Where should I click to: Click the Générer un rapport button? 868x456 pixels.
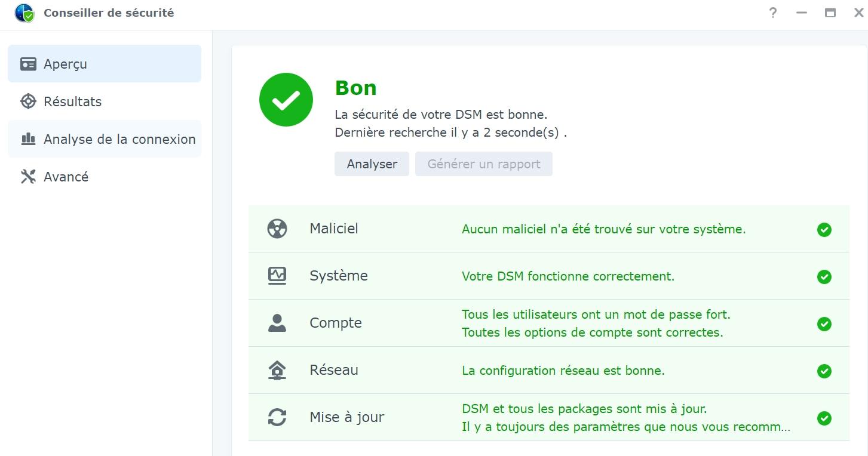(x=484, y=164)
